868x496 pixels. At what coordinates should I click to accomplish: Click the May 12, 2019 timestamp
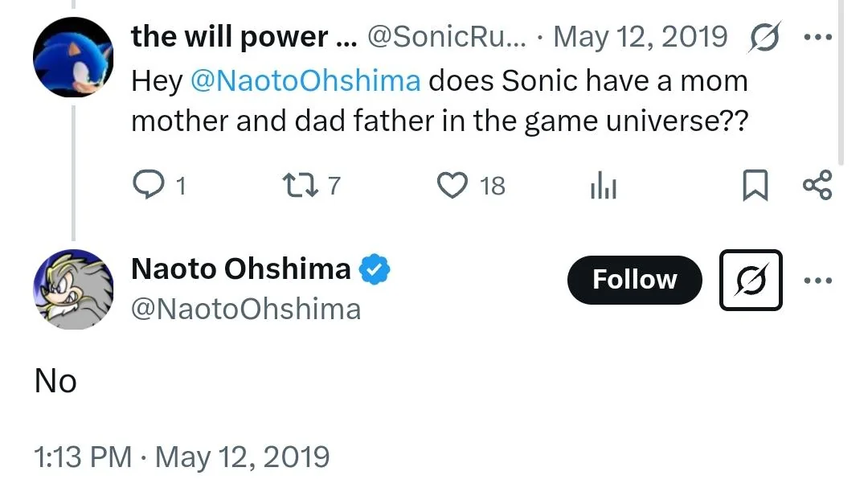click(x=639, y=36)
